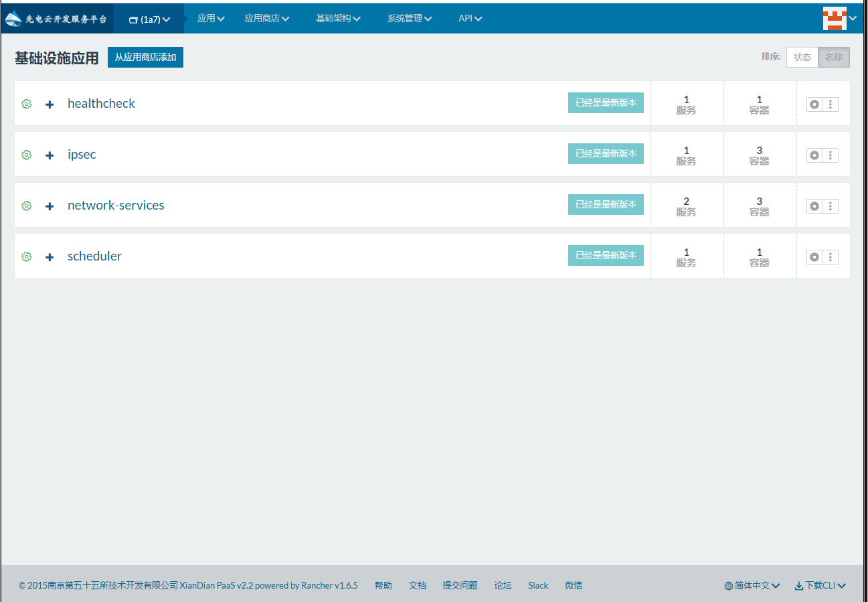Click the gear status icon for network-services
Screen dimensions: 868x602
pos(27,206)
